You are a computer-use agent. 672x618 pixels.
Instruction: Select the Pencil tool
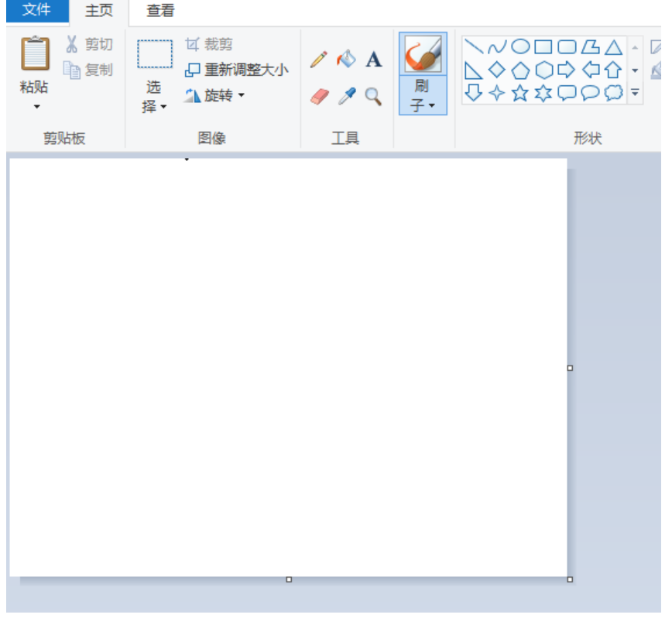(318, 60)
